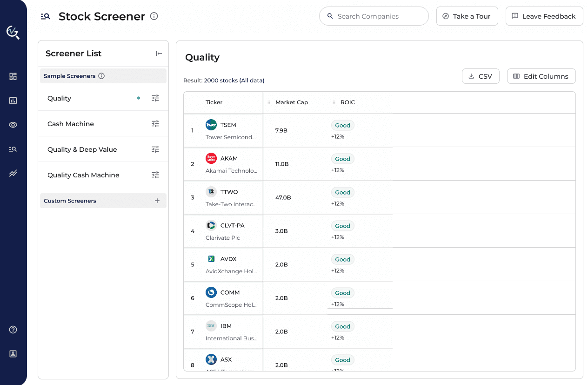The image size is (588, 385).
Task: Click the Custom Screeners section header
Action: (x=103, y=201)
